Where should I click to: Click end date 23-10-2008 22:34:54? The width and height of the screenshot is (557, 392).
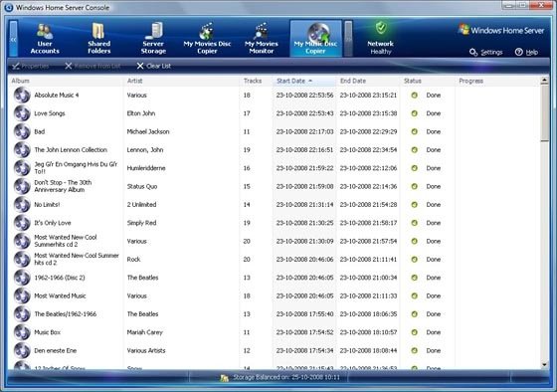368,150
